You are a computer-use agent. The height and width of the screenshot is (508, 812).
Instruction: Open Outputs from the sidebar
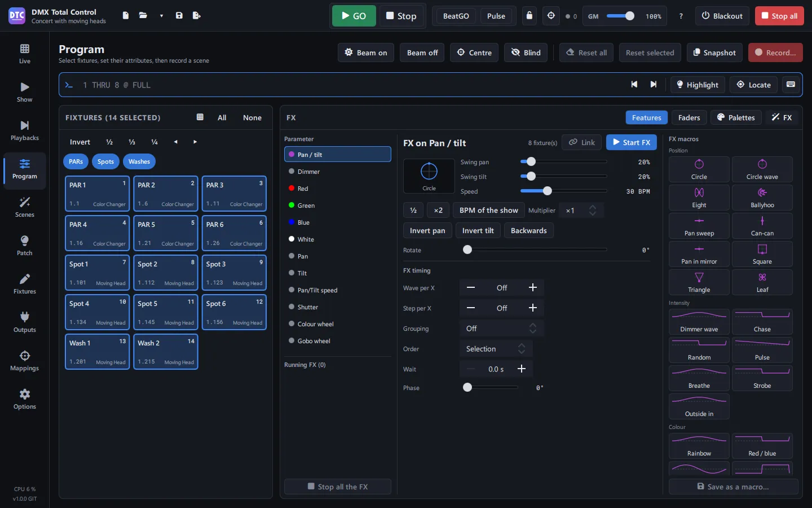(25, 323)
